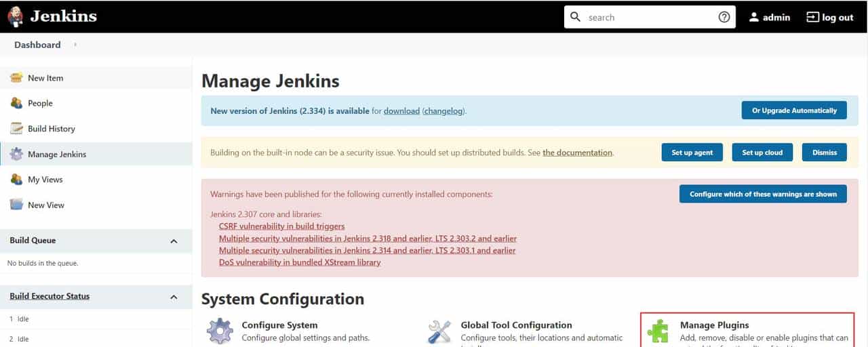Screen dimensions: 868x347
Task: Open CSRF vulnerability in build triggers link
Action: (281, 226)
